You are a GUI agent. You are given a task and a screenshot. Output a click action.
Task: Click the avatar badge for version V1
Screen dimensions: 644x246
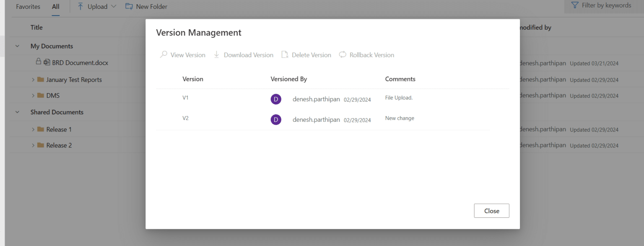tap(276, 99)
